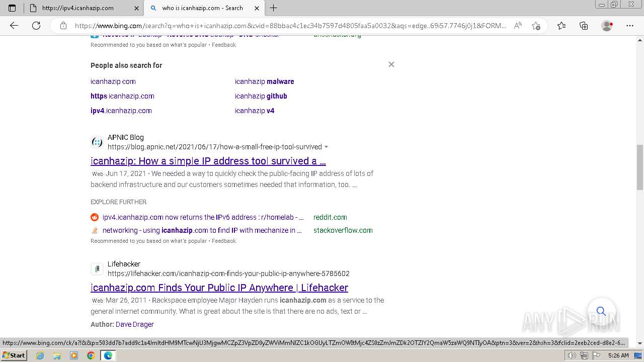Open Collections icon
Screen dimensions: 644x362
point(584,26)
